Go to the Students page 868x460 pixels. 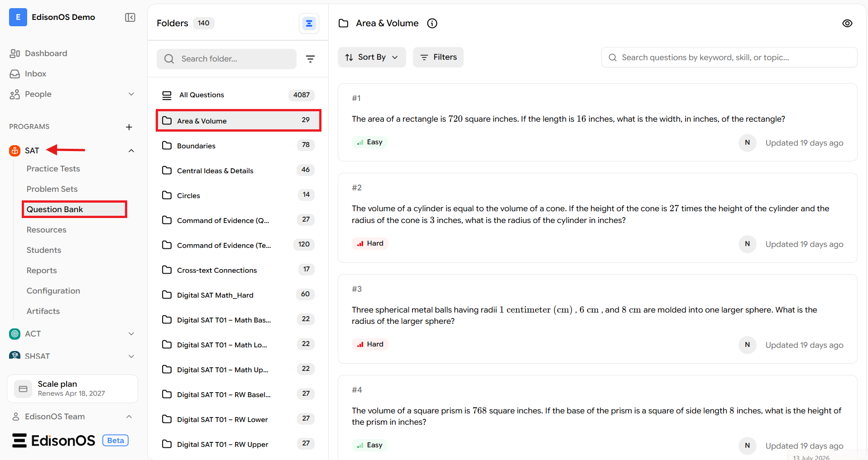43,250
